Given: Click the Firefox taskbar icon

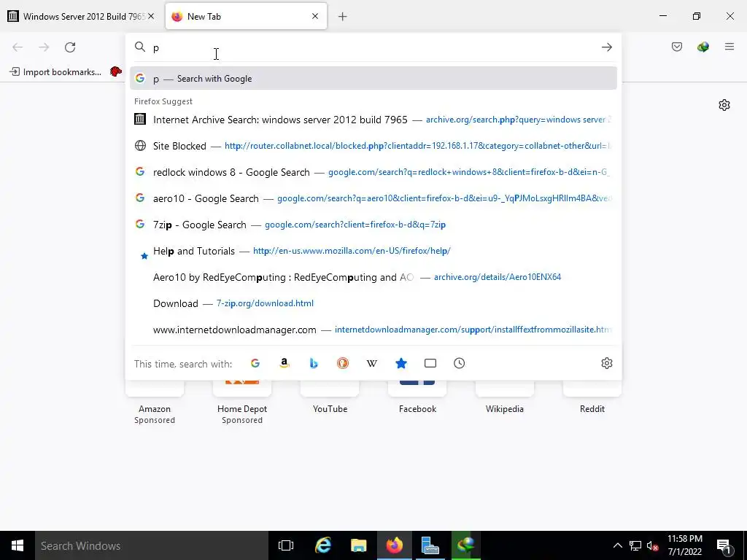Looking at the screenshot, I should click(395, 545).
